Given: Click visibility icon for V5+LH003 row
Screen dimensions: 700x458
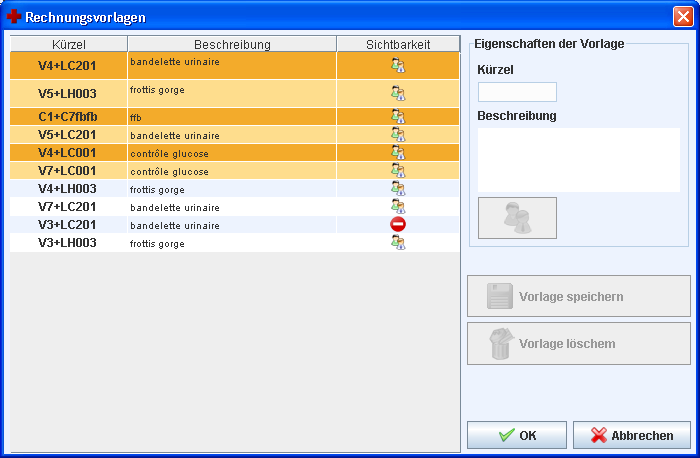Looking at the screenshot, I should coord(397,94).
